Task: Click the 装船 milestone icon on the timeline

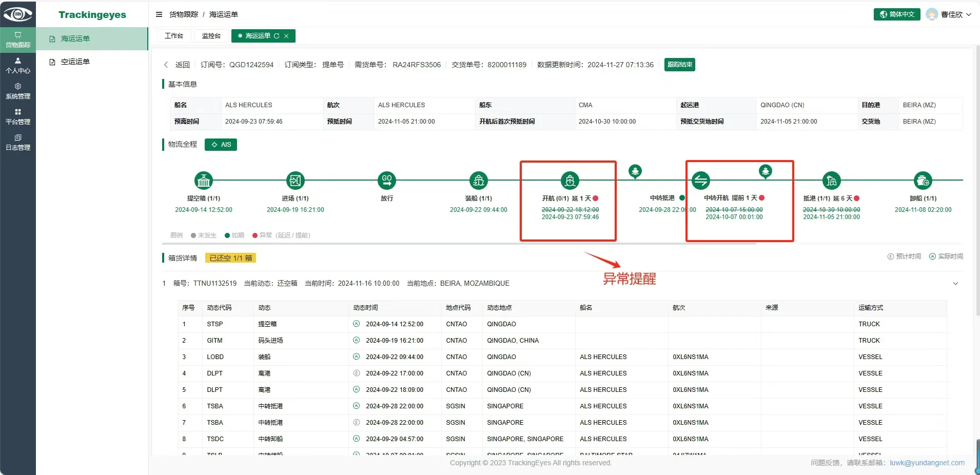Action: [x=478, y=181]
